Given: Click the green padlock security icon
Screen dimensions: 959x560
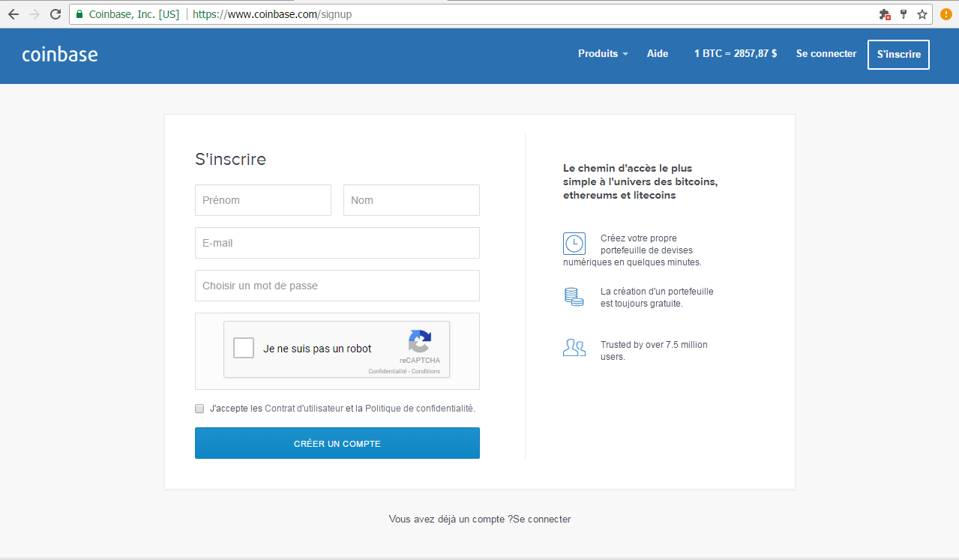Looking at the screenshot, I should (x=79, y=14).
